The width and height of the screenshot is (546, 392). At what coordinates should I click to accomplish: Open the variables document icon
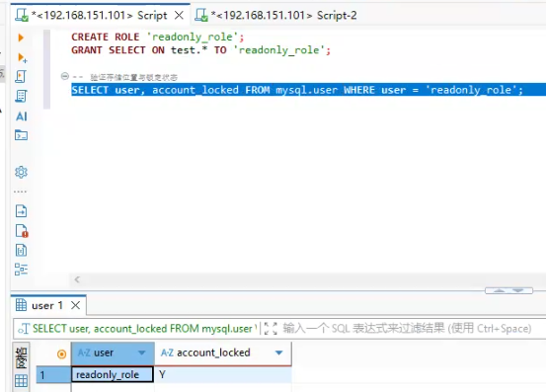[x=22, y=250]
